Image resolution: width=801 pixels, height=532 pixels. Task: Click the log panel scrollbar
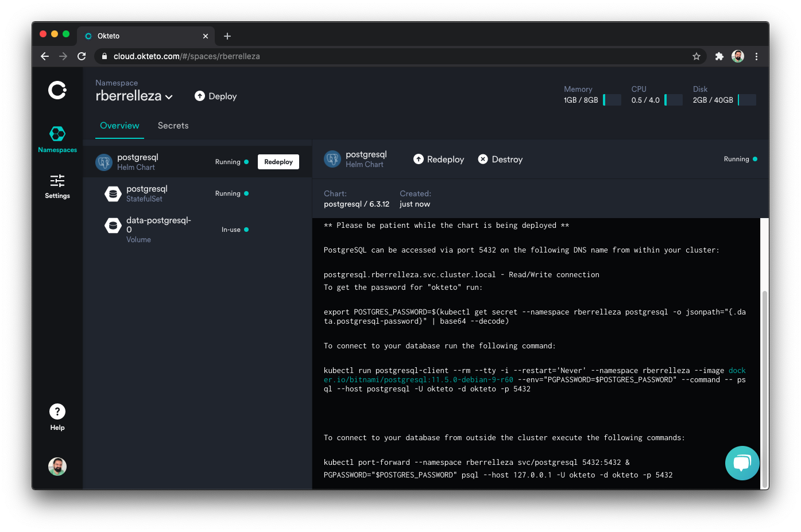pos(764,390)
